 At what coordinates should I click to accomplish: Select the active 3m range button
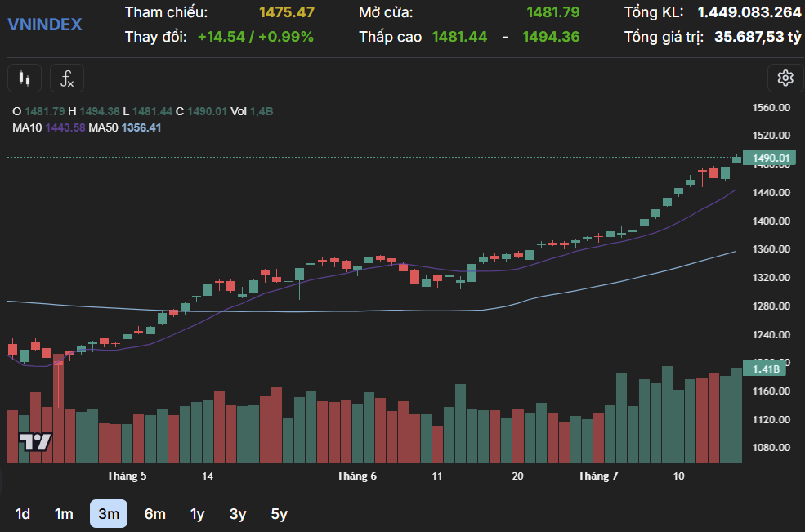coord(108,514)
